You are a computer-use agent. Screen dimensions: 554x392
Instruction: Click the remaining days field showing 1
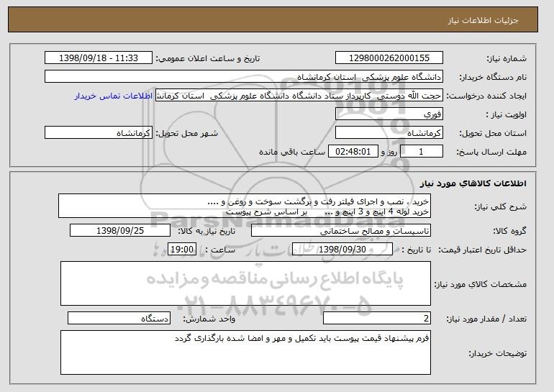421,152
